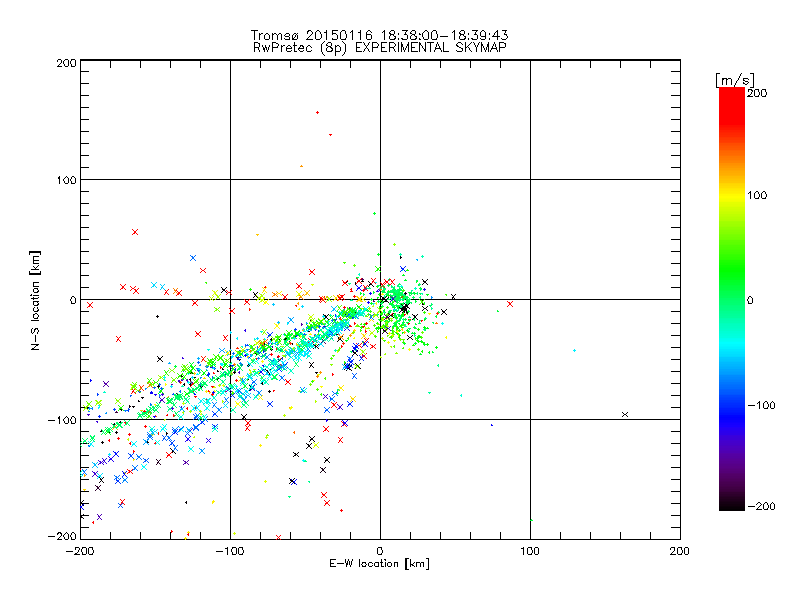
Task: Click the x-axis tick label '-200'
Action: [x=80, y=551]
